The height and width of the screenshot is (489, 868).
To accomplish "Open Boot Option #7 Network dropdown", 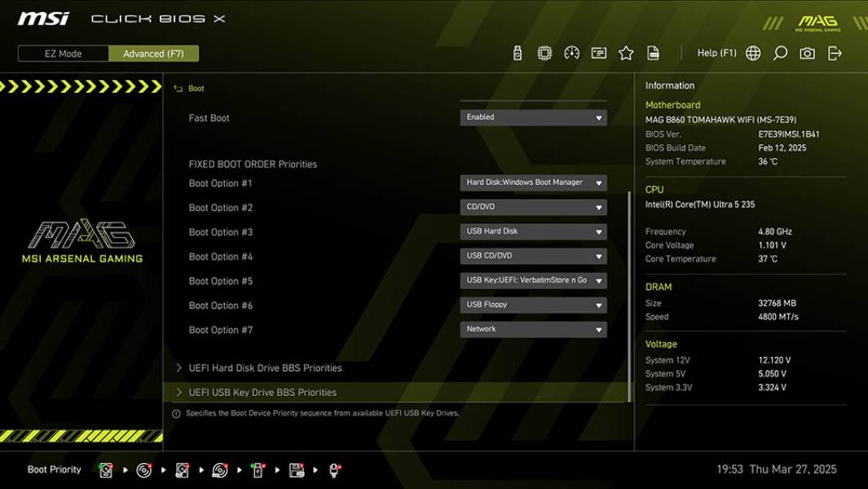I will [533, 329].
